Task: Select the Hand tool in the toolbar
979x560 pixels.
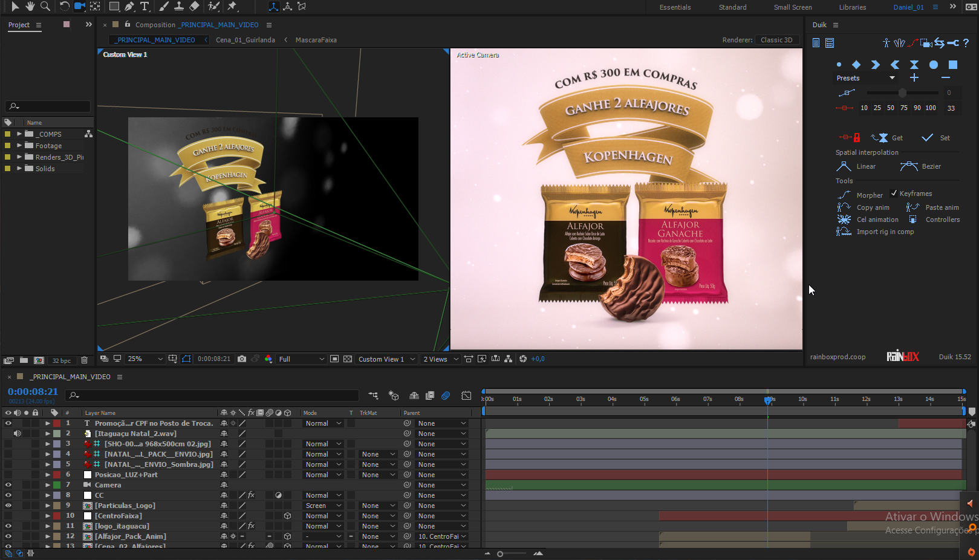Action: click(30, 7)
